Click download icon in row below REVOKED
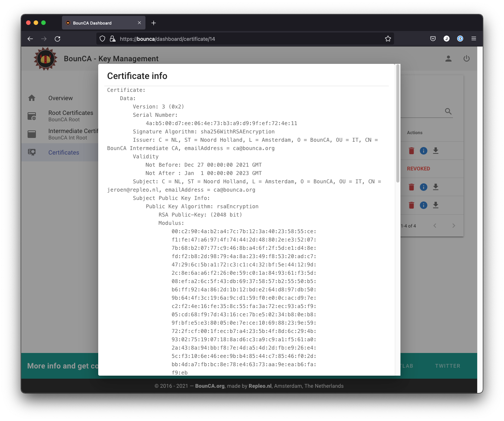This screenshot has height=421, width=504. tap(436, 187)
